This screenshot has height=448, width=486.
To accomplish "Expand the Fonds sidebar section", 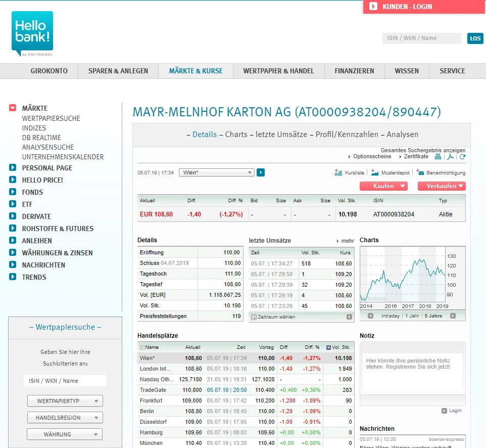I will [x=13, y=192].
